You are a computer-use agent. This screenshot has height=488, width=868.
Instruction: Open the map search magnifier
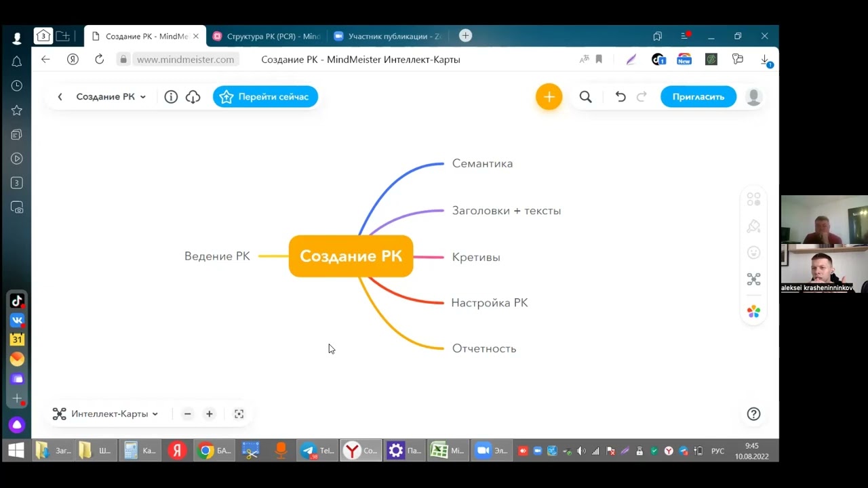586,97
